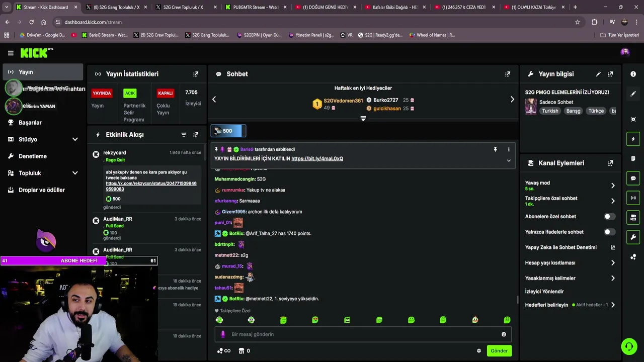The height and width of the screenshot is (362, 644).
Task: Bookmark this page with the star icon
Action: [x=578, y=22]
